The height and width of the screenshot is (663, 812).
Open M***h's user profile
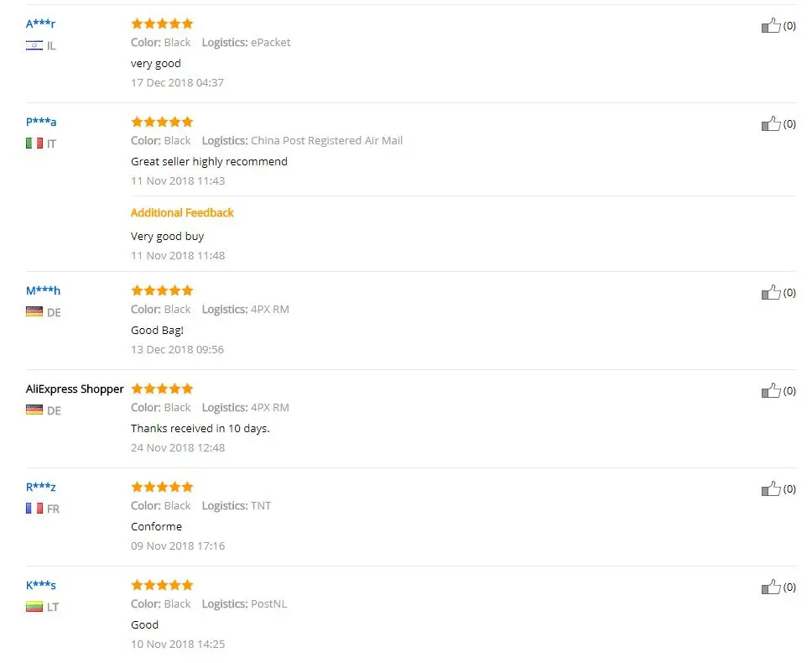(x=43, y=290)
